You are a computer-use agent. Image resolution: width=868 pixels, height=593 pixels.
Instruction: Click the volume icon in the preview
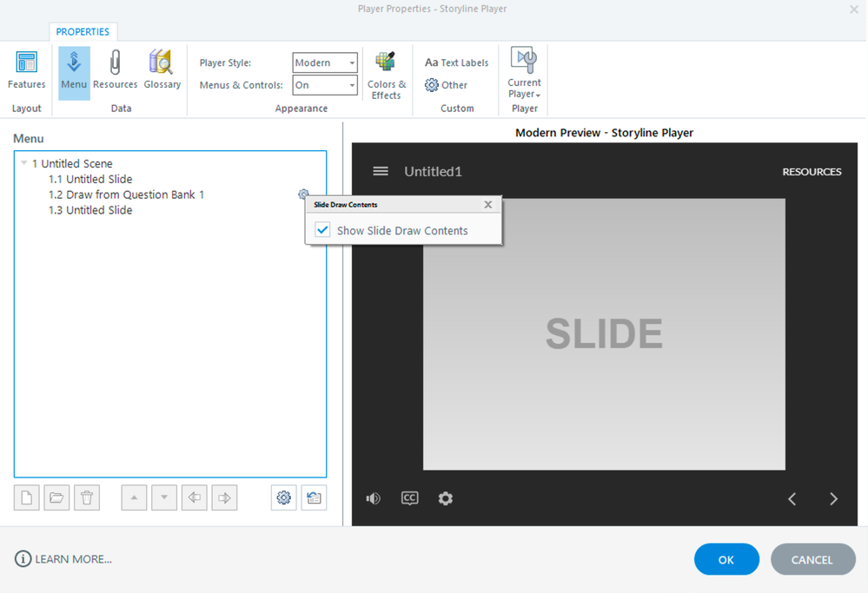374,498
